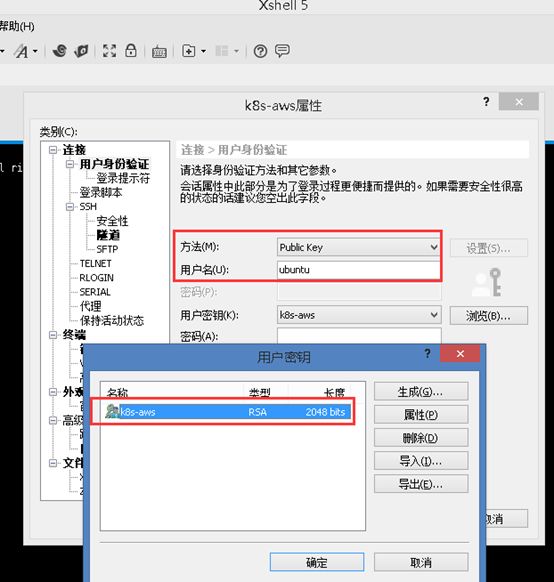
Task: Launch Xftp swirl icon in toolbar
Action: coord(59,51)
